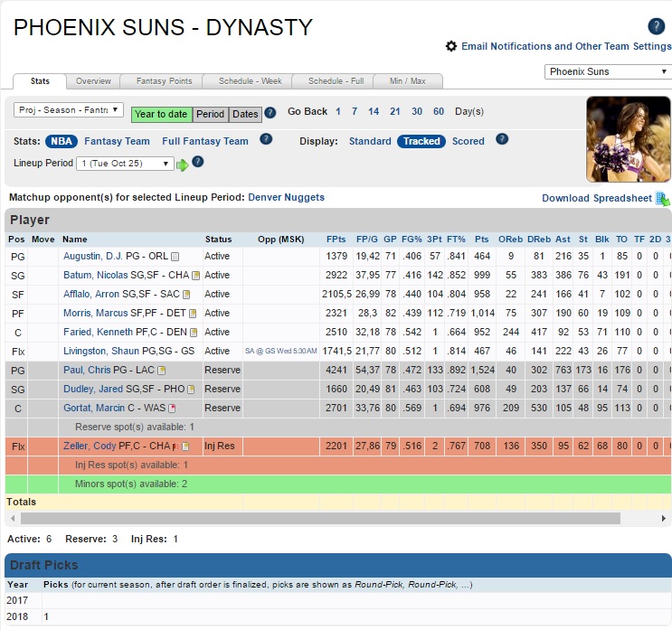Viewport: 672px width, 630px height.
Task: Switch stats to Fantasy Team
Action: point(117,141)
